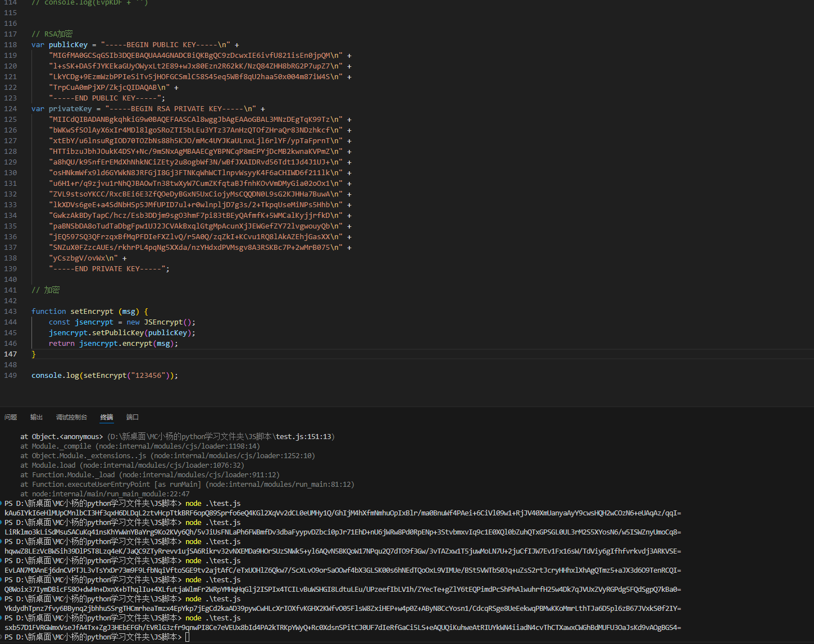Screen dimensions: 814x644
Task: Click line number 149 in the gutter
Action: point(10,376)
